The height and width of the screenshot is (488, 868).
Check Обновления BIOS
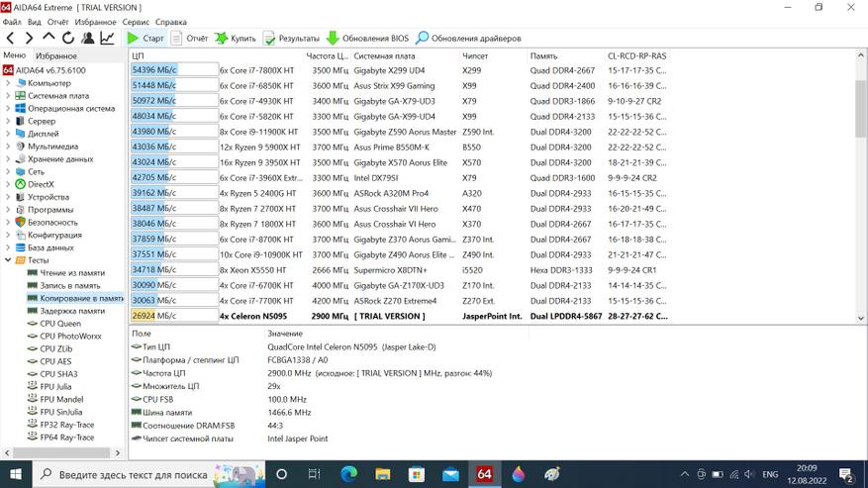[x=367, y=39]
